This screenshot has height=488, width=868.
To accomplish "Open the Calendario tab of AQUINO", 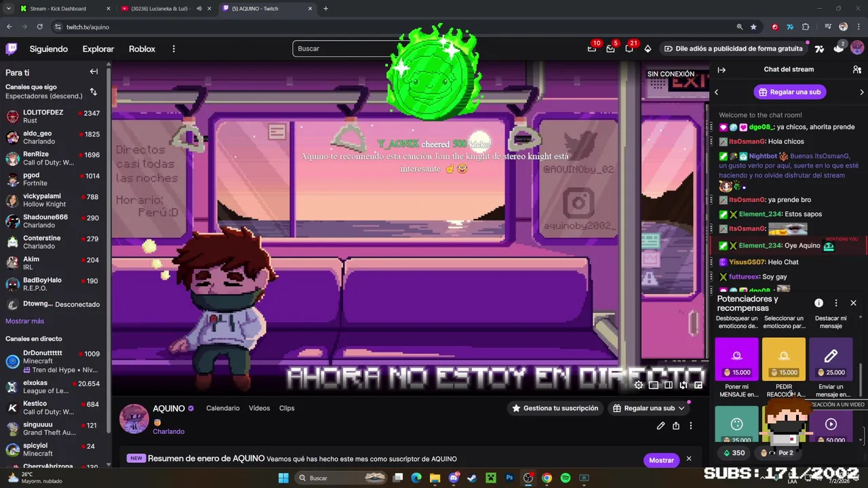I will (222, 408).
